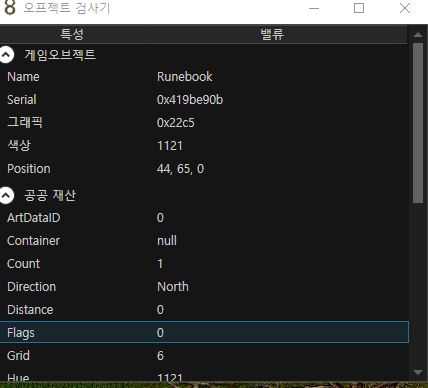Select the 44, 65, 0 position value
Viewport: 428px width, 388px height.
click(180, 169)
